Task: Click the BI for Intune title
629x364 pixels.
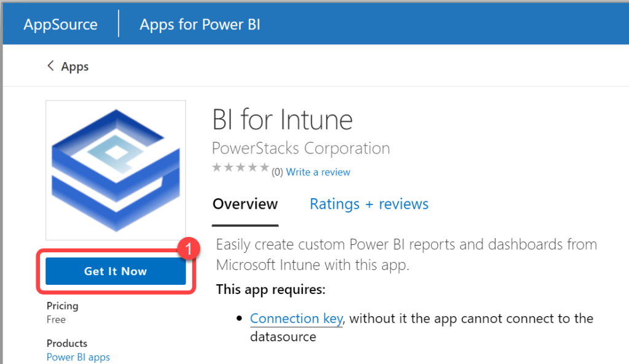Action: point(283,119)
